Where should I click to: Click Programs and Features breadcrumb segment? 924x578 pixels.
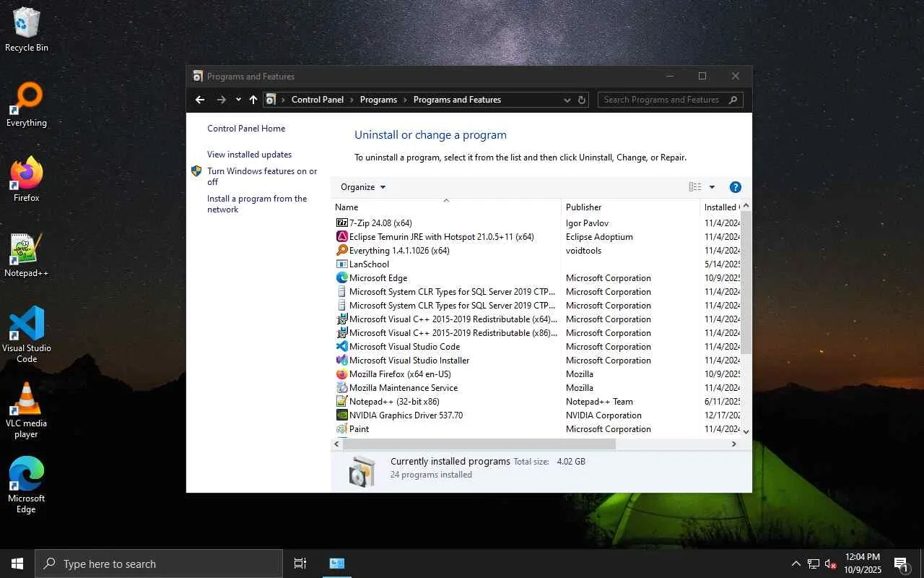(x=457, y=100)
